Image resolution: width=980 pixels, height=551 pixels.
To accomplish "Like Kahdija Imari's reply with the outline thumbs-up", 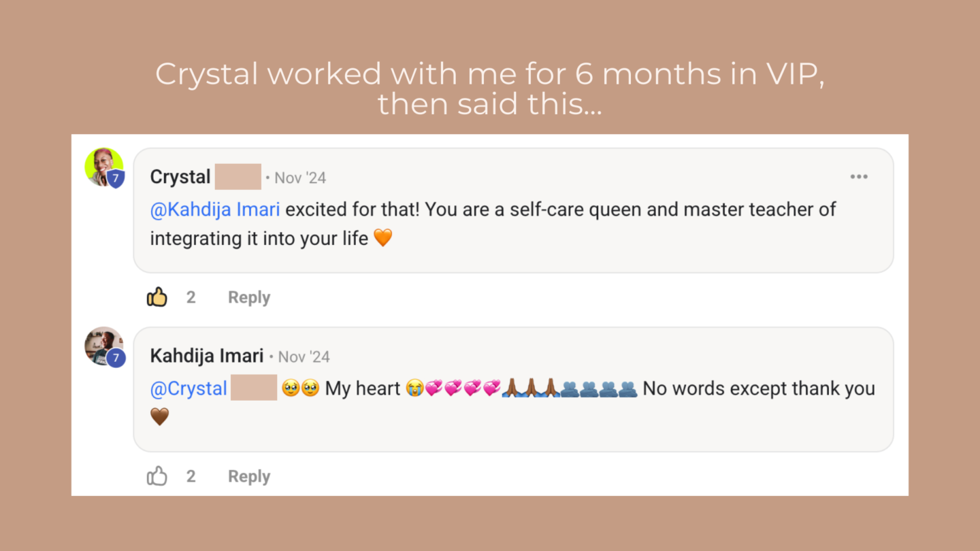I will coord(157,476).
